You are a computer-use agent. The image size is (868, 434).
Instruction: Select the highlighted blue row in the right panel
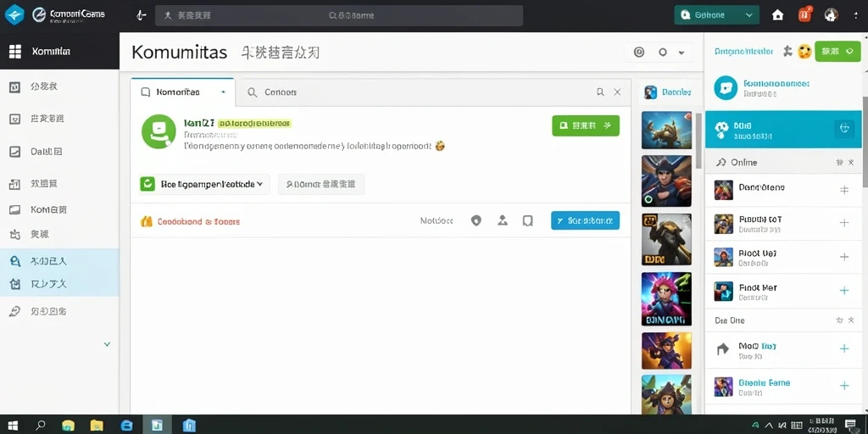coord(783,129)
